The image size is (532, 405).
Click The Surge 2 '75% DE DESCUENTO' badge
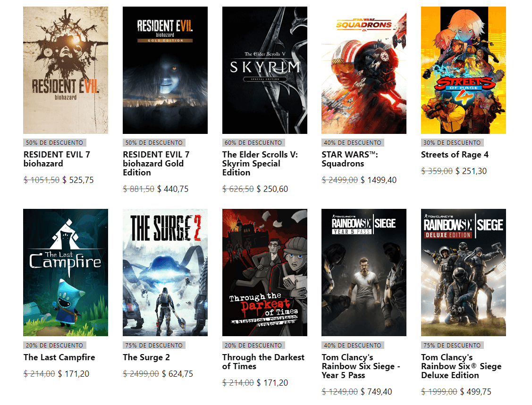[153, 345]
